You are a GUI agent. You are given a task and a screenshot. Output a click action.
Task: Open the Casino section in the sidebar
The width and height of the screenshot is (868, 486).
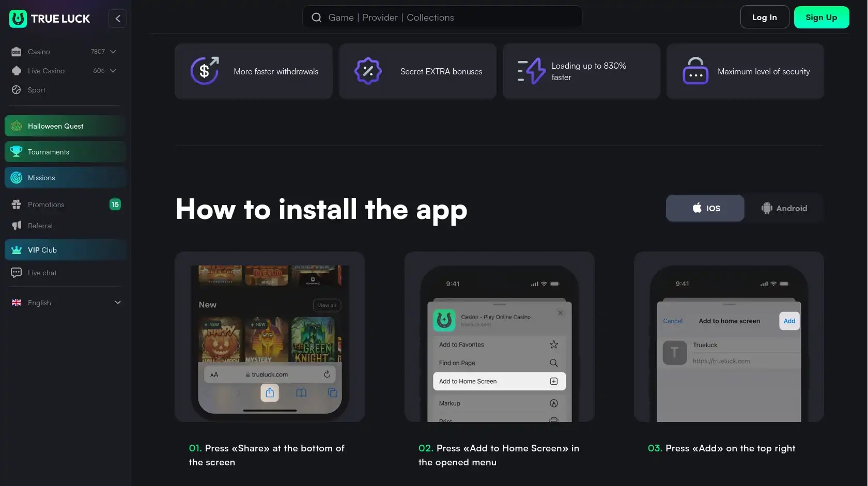(39, 52)
